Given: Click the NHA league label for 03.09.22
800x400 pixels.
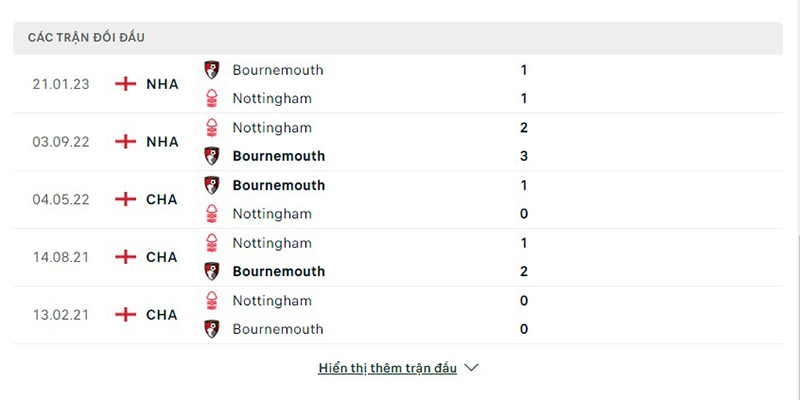Looking at the screenshot, I should (162, 142).
